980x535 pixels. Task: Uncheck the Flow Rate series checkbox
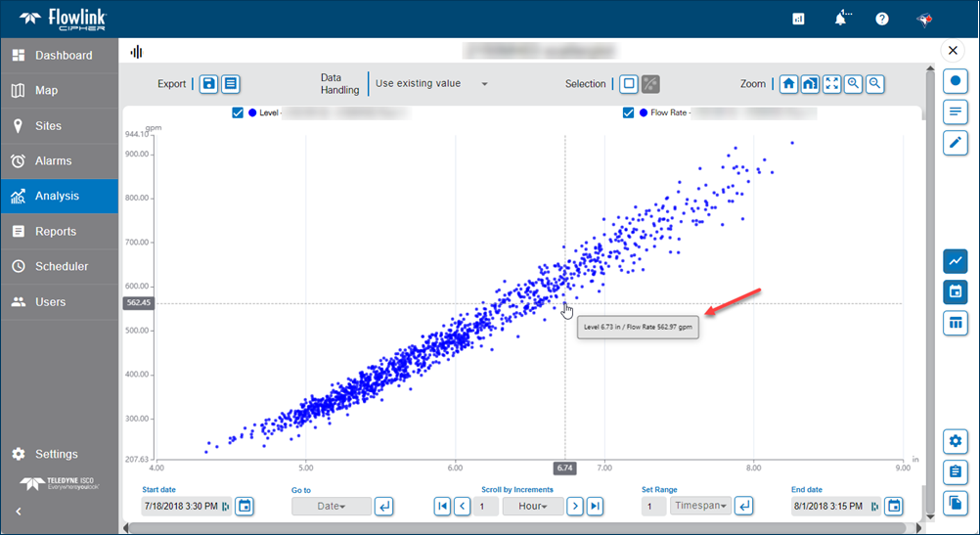click(629, 113)
